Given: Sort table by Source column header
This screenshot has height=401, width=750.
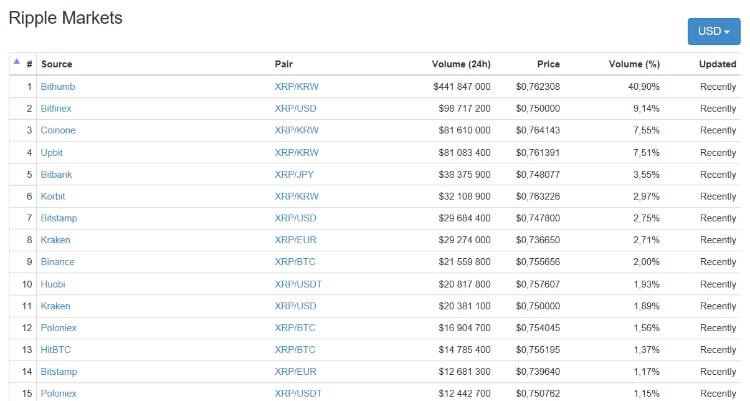Looking at the screenshot, I should coord(56,64).
